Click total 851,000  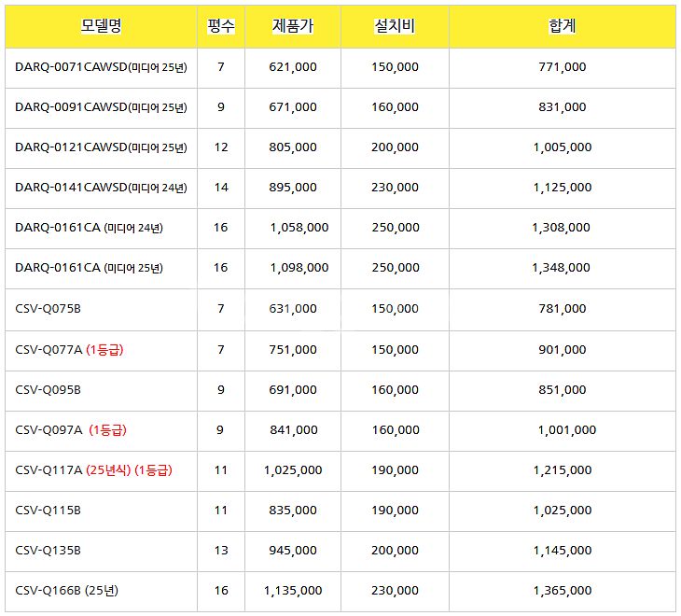pyautogui.click(x=562, y=390)
